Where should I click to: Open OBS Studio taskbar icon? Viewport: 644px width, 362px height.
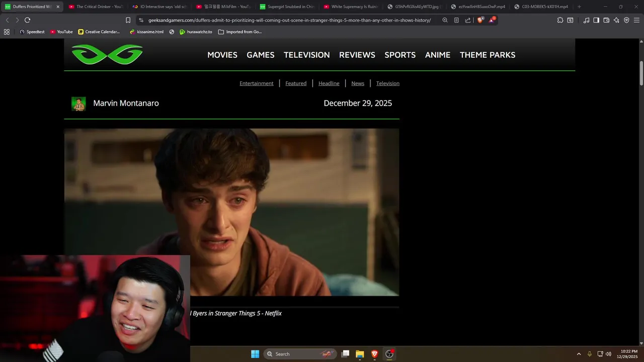pos(389,354)
